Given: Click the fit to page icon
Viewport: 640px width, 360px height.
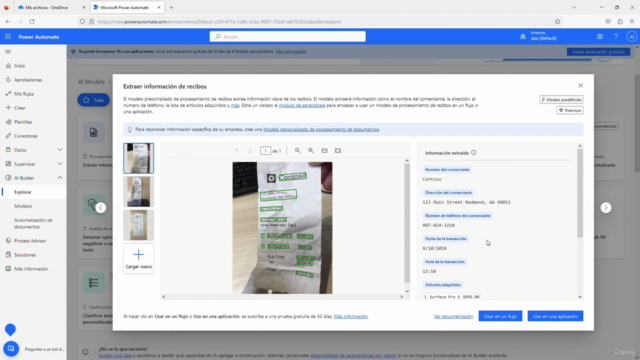Looking at the screenshot, I should coord(338,151).
